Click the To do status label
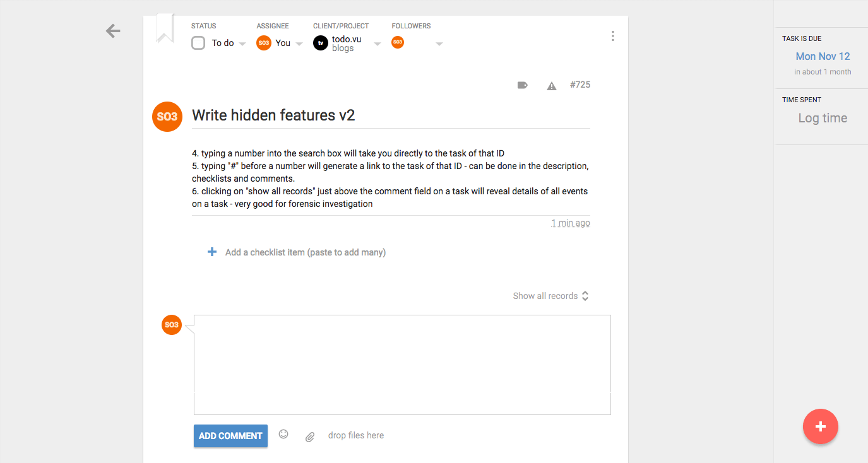The height and width of the screenshot is (463, 868). point(223,43)
